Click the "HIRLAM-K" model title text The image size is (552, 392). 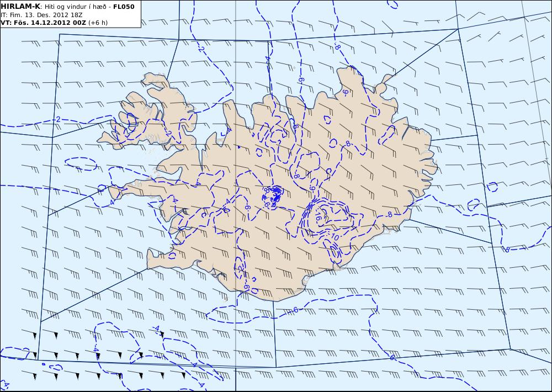click(x=20, y=7)
